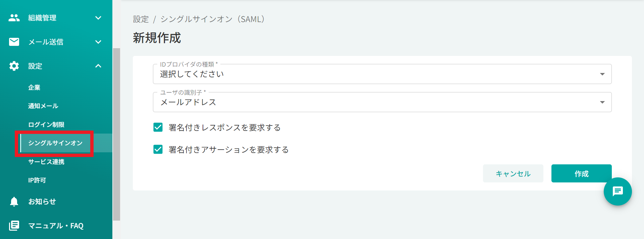Click the お知らせ bell icon
Screen dimensions: 644x239
click(x=14, y=202)
